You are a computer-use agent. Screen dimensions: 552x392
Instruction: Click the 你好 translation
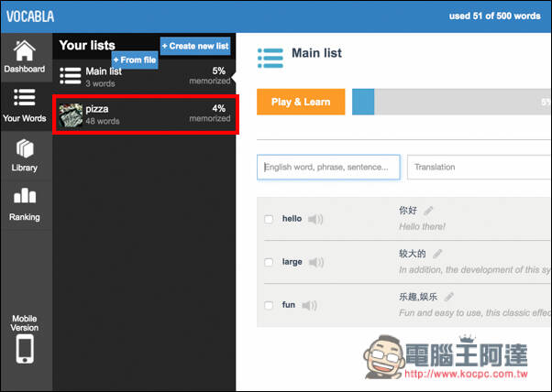(x=408, y=211)
